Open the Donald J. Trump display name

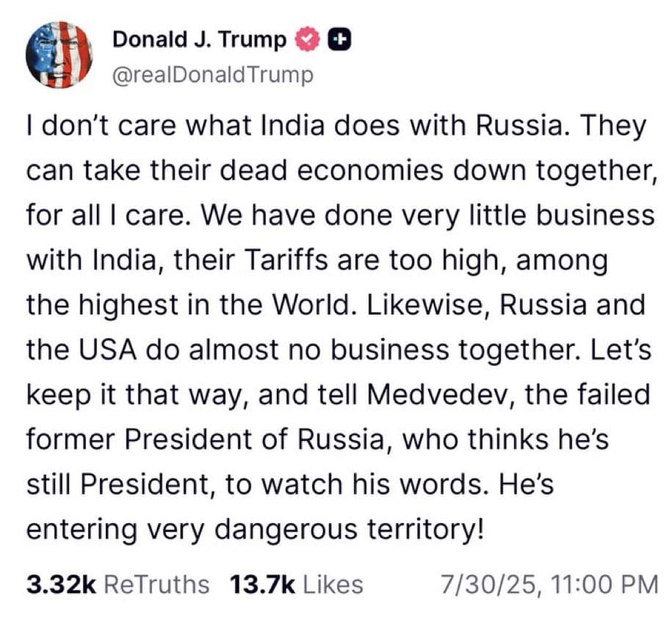pyautogui.click(x=199, y=40)
